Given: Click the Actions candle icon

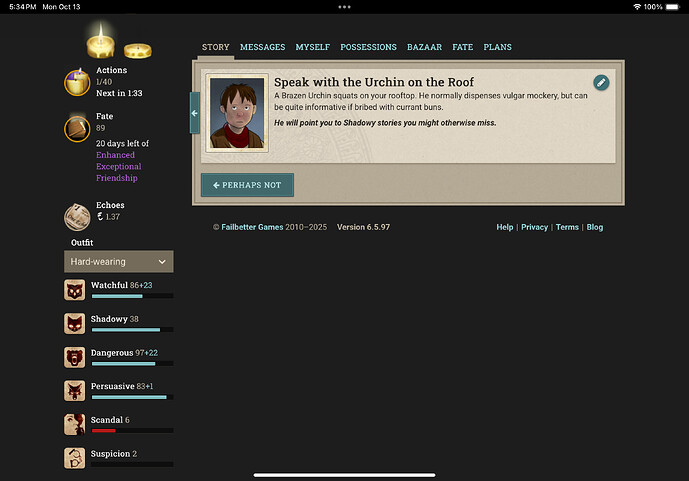Looking at the screenshot, I should pos(77,81).
